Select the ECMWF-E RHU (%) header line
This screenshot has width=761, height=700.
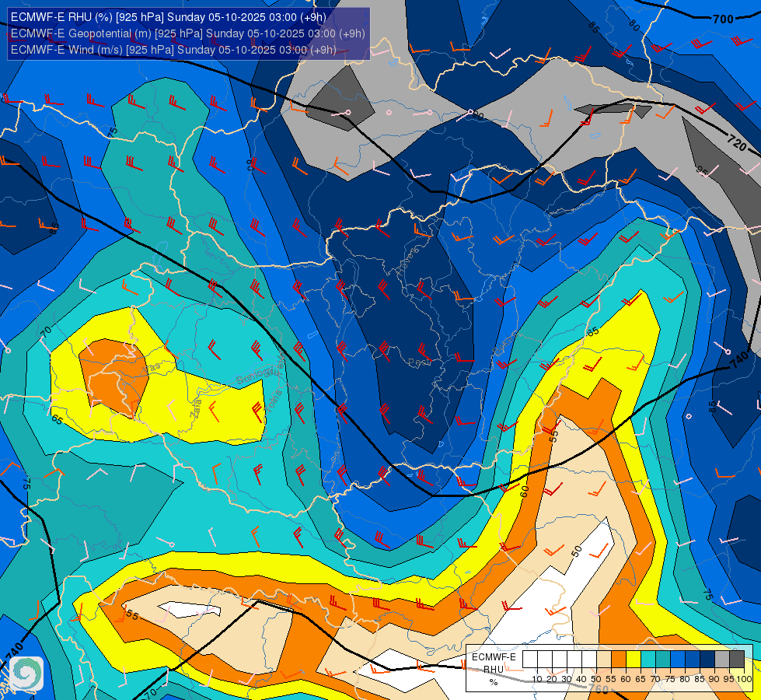[x=169, y=17]
